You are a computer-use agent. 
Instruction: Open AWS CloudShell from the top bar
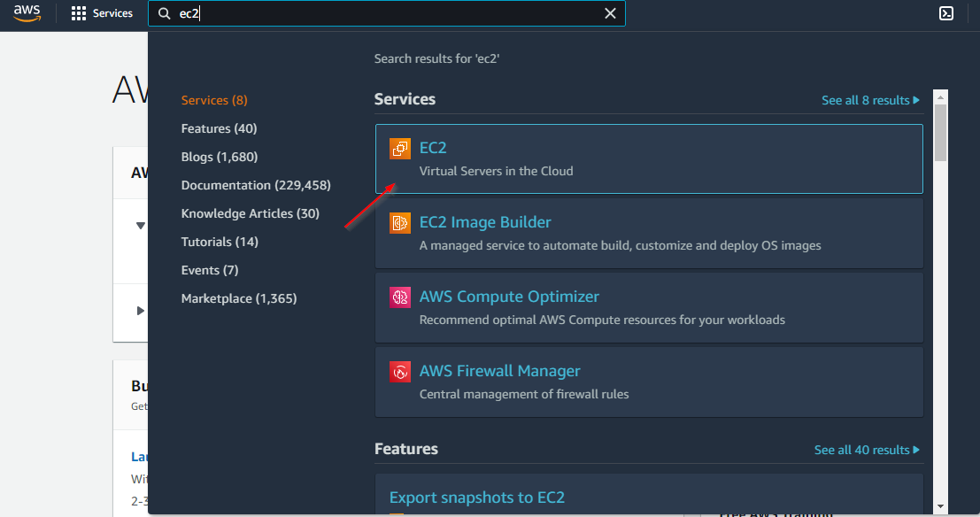coord(946,13)
